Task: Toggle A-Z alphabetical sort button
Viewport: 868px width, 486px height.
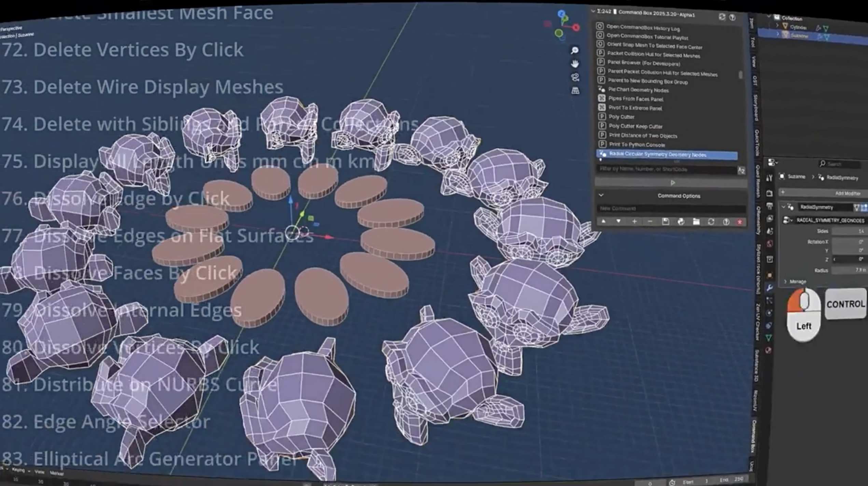Action: click(x=741, y=170)
